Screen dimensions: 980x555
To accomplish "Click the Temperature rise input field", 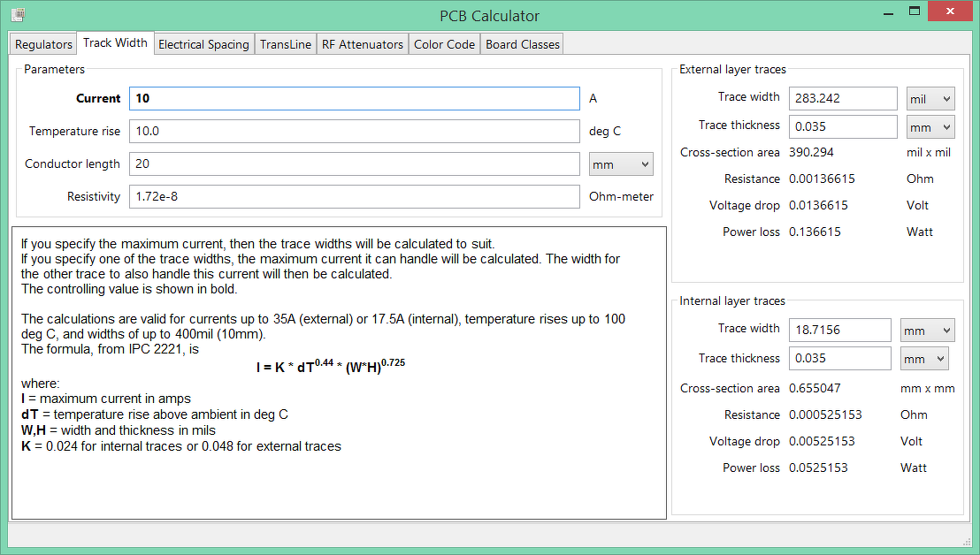I will tap(355, 131).
